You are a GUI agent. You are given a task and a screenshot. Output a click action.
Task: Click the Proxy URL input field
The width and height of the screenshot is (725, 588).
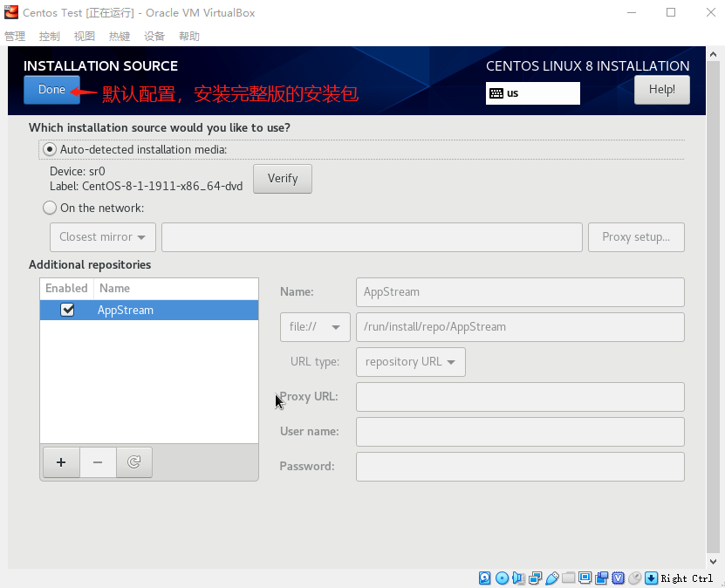[520, 397]
